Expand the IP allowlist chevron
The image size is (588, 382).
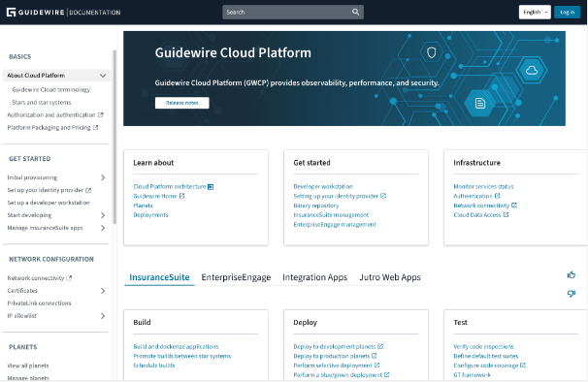pos(103,316)
